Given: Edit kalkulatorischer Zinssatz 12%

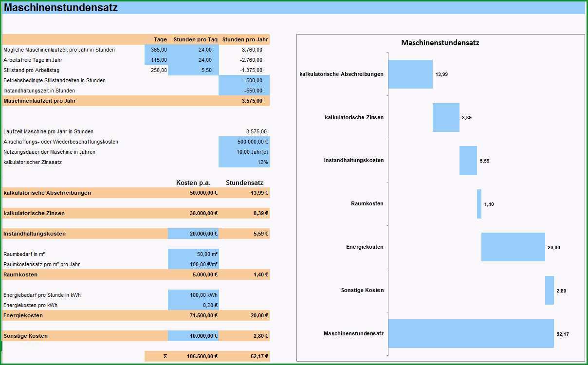Looking at the screenshot, I should click(x=244, y=162).
